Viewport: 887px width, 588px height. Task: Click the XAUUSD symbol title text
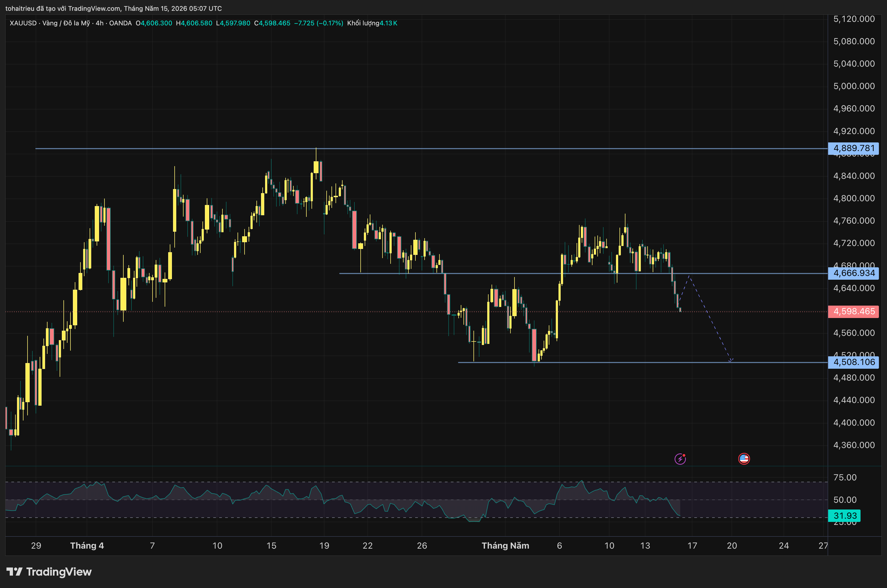(x=70, y=23)
